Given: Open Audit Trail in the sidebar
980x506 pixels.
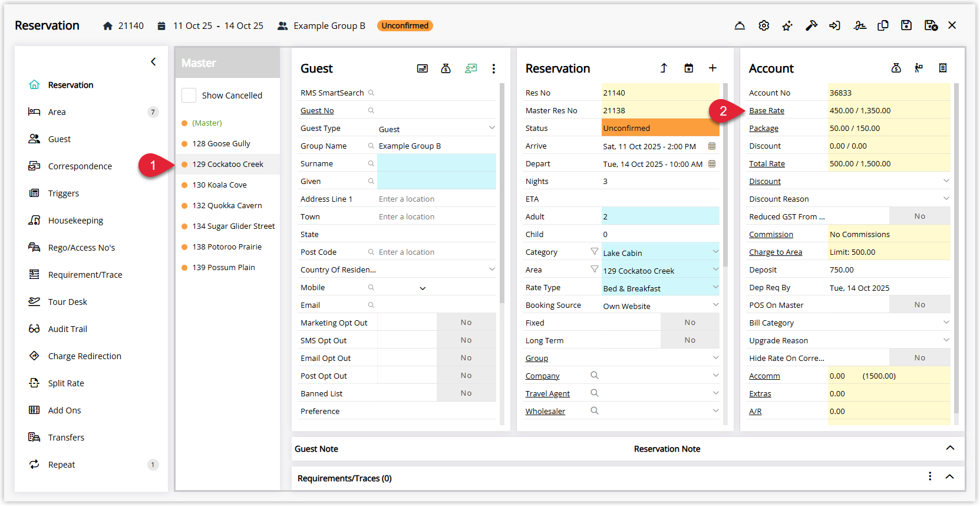Looking at the screenshot, I should pos(67,329).
